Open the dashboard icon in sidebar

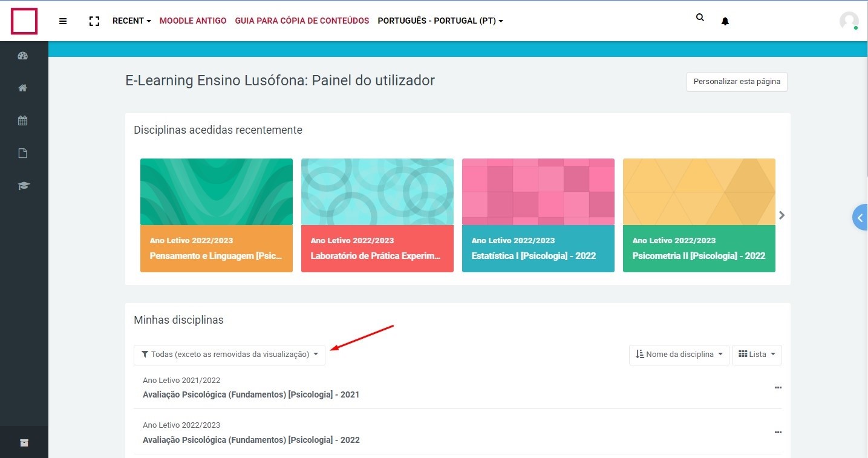(23, 56)
